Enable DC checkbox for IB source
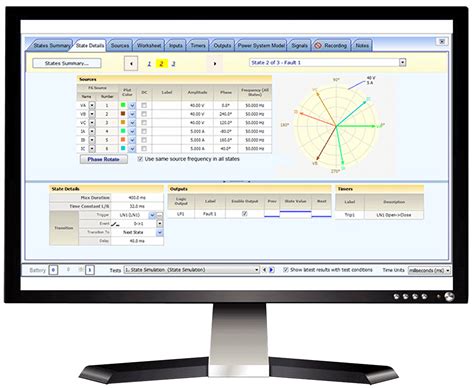The width and height of the screenshot is (474, 388). click(x=144, y=140)
